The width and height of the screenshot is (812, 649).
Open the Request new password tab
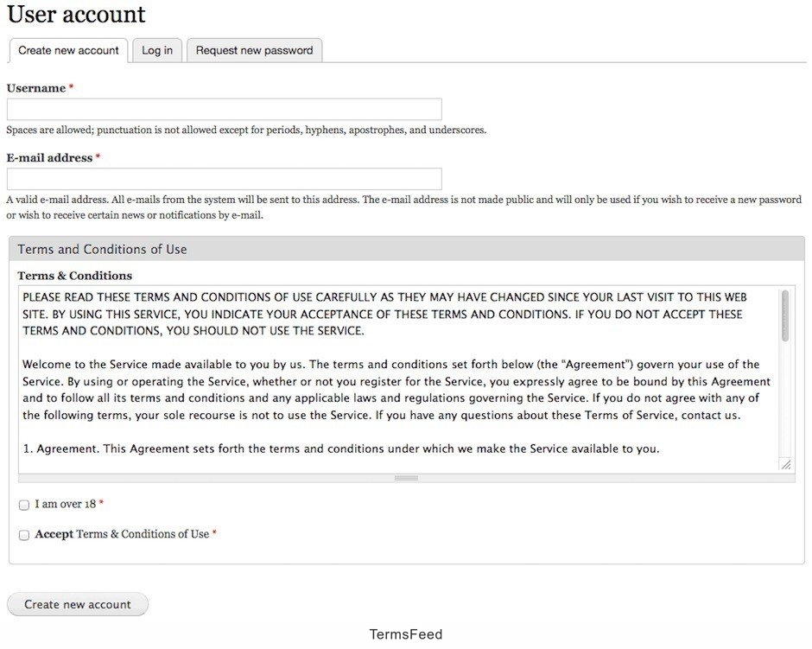254,50
